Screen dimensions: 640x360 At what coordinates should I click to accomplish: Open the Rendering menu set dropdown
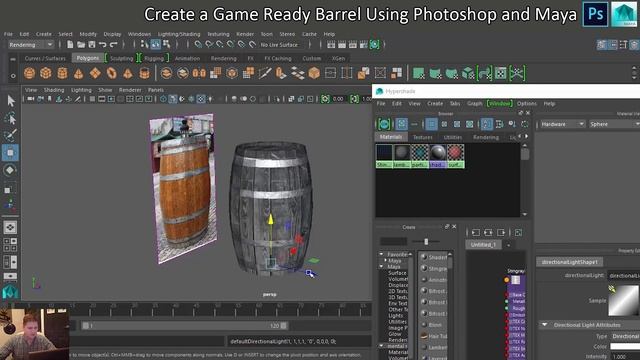[31, 44]
